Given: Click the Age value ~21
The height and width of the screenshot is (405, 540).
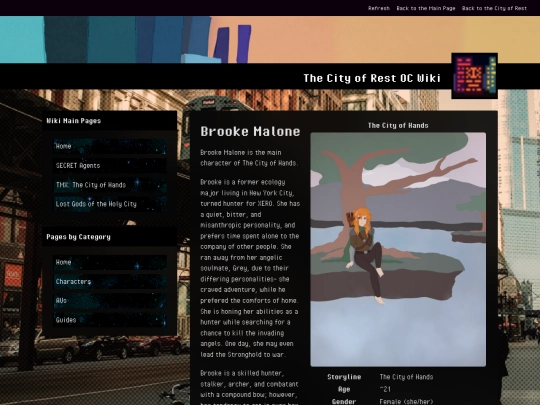Looking at the screenshot, I should pos(385,389).
